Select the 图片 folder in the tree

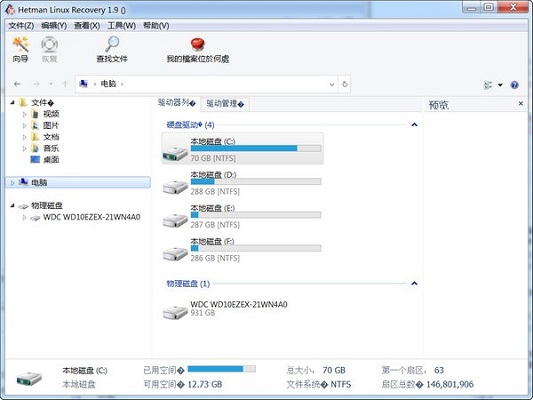[51, 125]
